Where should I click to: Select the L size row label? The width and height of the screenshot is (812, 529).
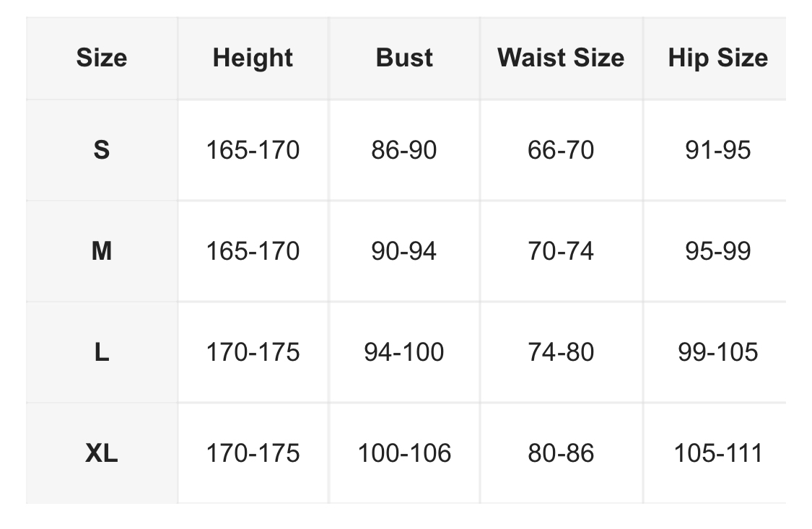[x=101, y=352]
